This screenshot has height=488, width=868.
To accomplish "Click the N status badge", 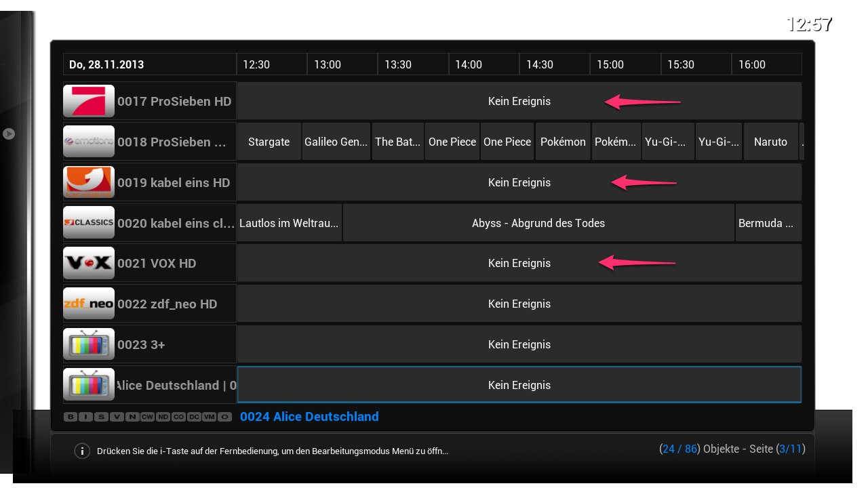I will (132, 417).
